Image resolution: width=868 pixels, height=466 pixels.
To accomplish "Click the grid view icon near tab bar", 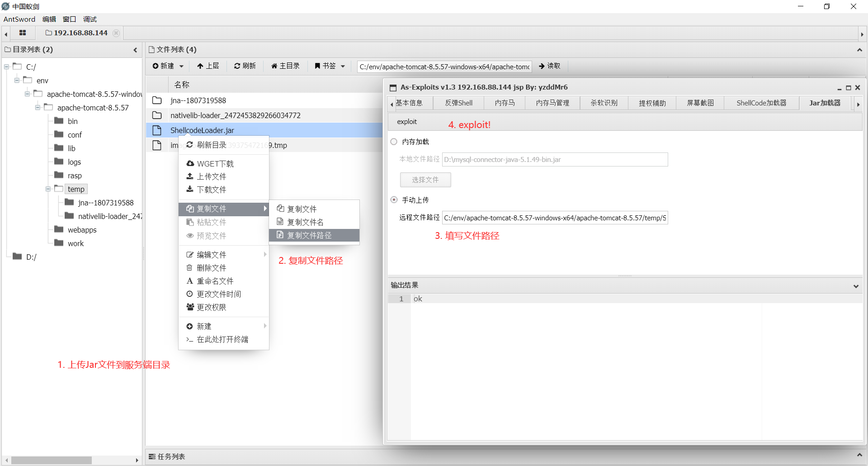I will (23, 33).
